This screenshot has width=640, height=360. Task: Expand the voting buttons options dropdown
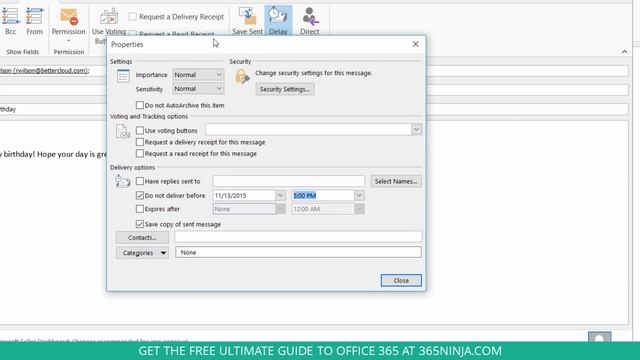point(416,130)
